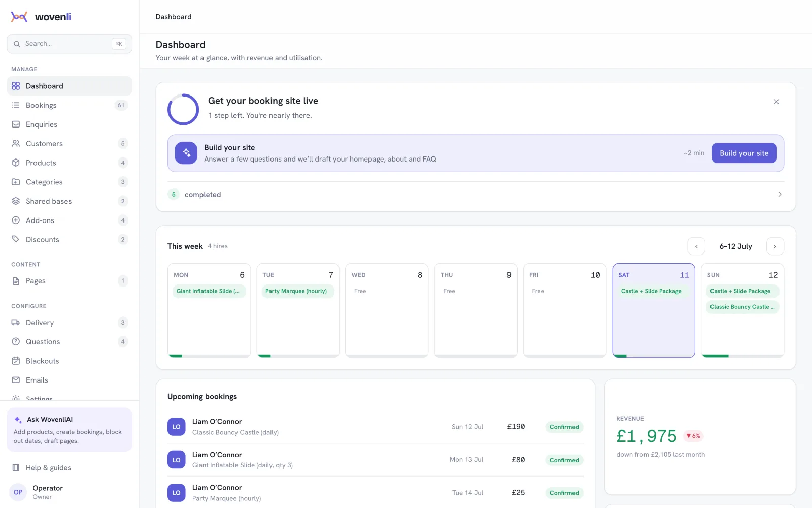Click the Products box icon
Screen dimensions: 812x508
16,163
